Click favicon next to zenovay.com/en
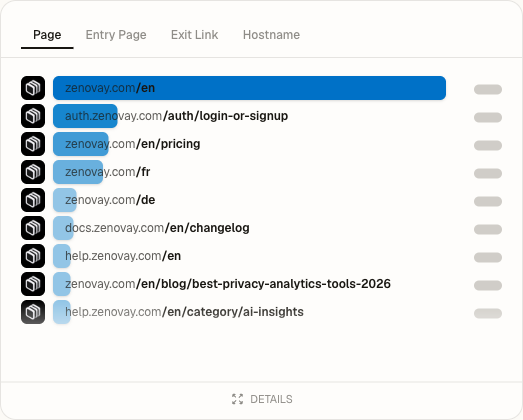 (x=33, y=88)
